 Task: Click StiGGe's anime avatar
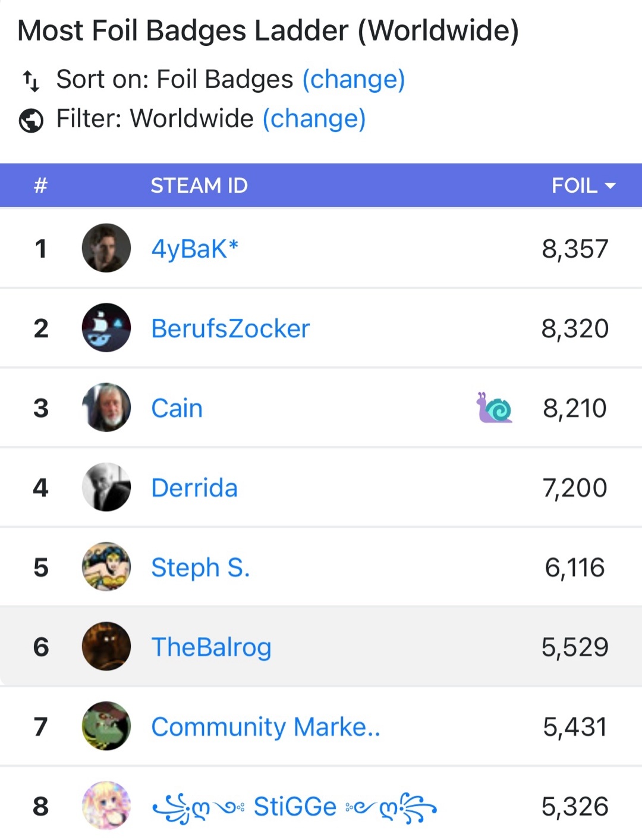[x=106, y=806]
